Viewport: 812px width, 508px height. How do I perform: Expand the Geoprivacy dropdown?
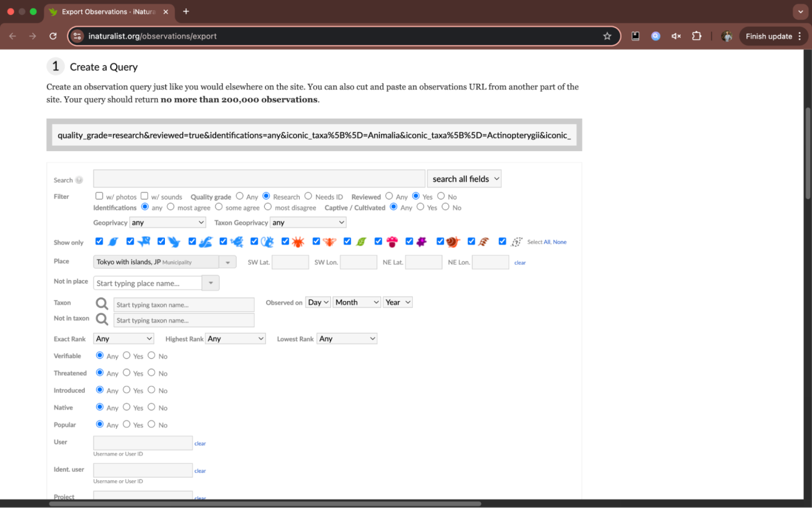(167, 222)
